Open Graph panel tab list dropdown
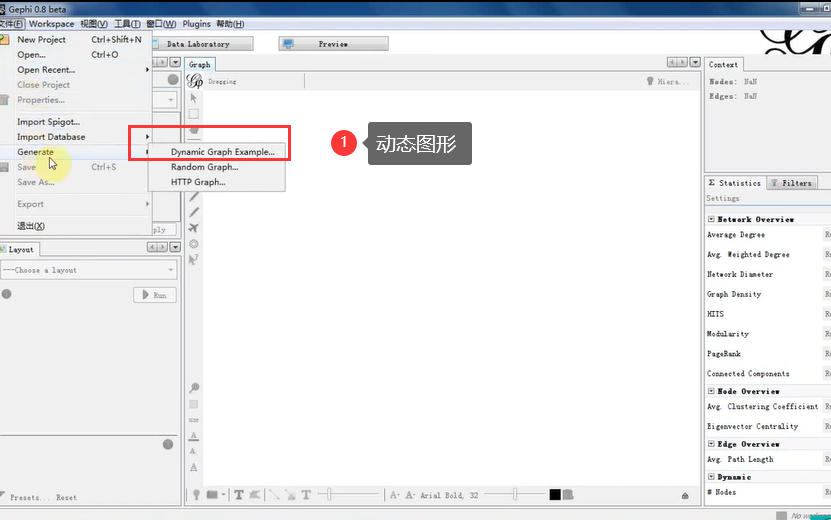This screenshot has width=831, height=520. (x=695, y=62)
